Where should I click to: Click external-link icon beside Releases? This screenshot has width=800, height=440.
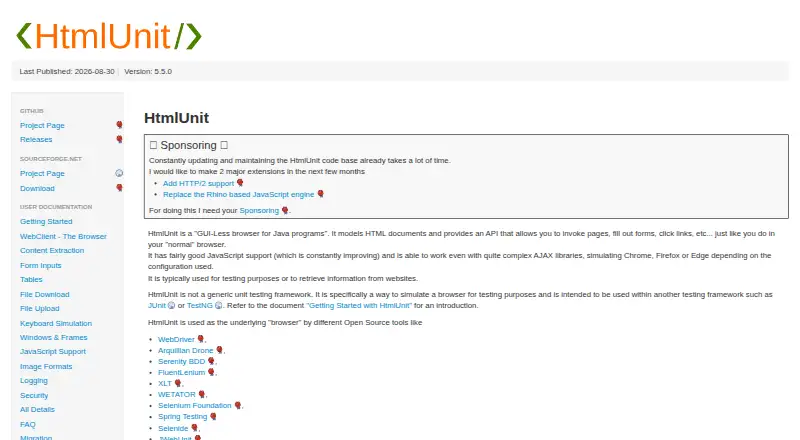pos(119,139)
